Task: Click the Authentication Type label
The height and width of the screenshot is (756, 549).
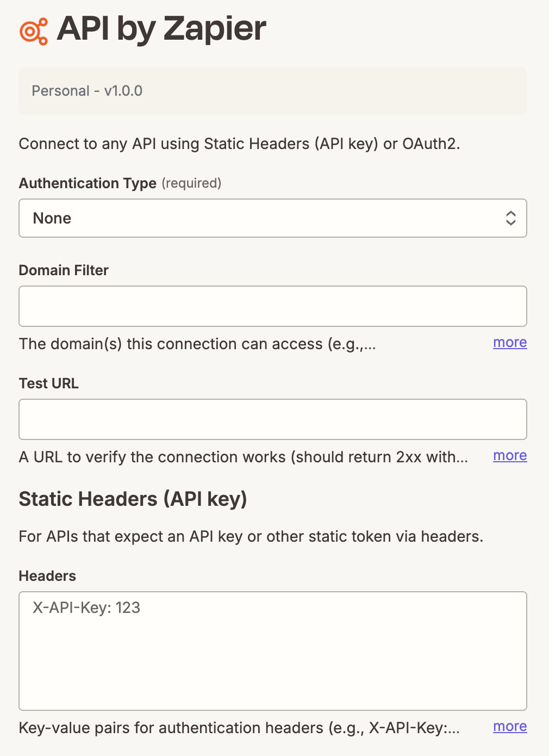Action: 88,183
